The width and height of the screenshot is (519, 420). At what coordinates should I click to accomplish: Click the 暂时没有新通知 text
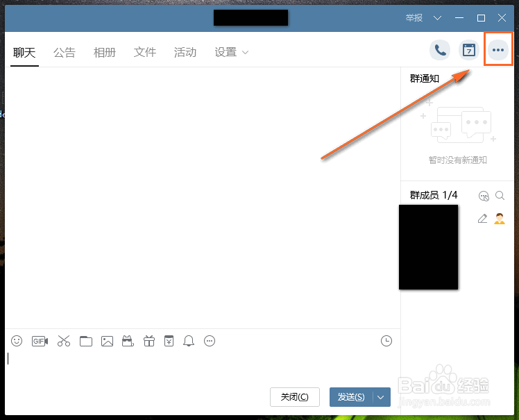pos(457,160)
